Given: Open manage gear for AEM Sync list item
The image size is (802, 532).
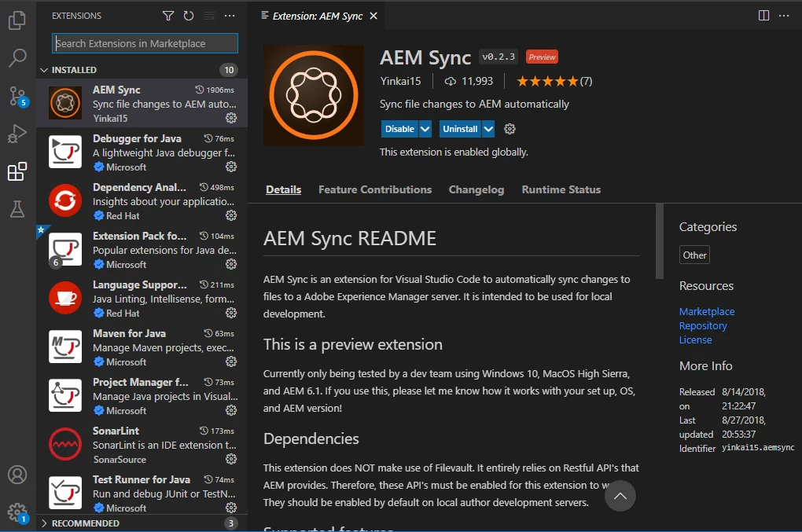Looking at the screenshot, I should point(231,118).
